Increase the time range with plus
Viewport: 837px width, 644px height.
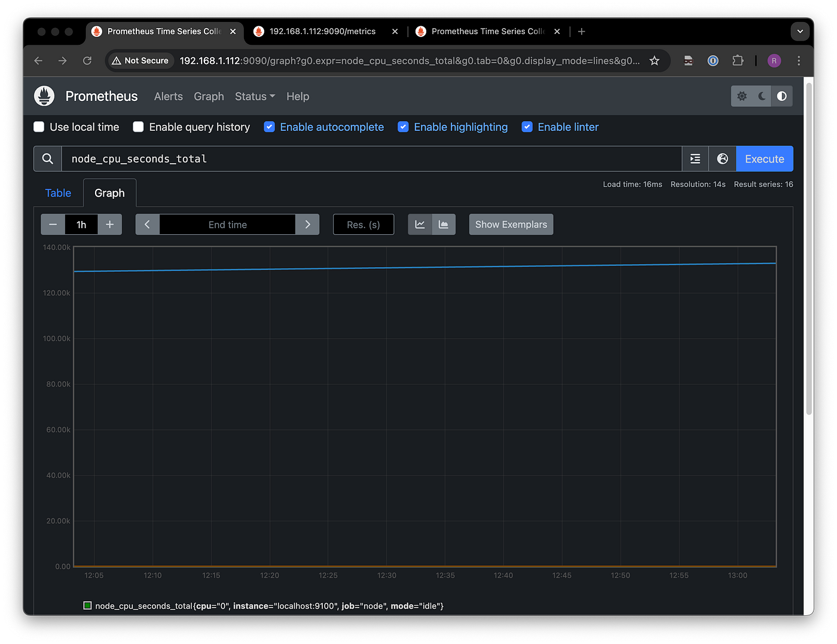(110, 225)
